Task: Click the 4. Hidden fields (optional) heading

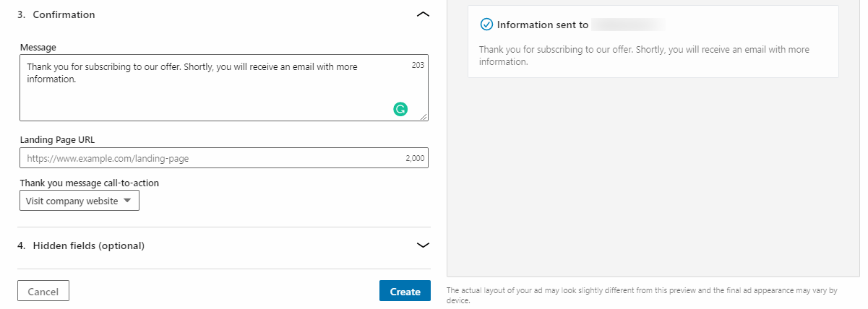Action: [81, 245]
